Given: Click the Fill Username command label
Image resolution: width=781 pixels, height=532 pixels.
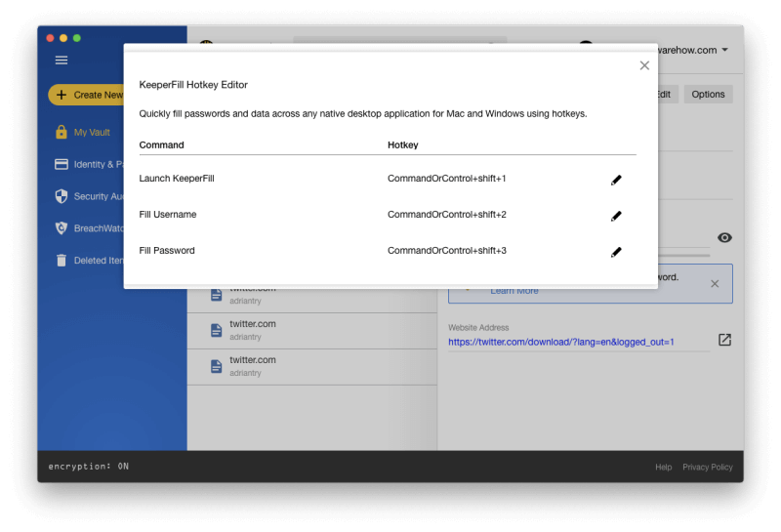Looking at the screenshot, I should click(168, 214).
